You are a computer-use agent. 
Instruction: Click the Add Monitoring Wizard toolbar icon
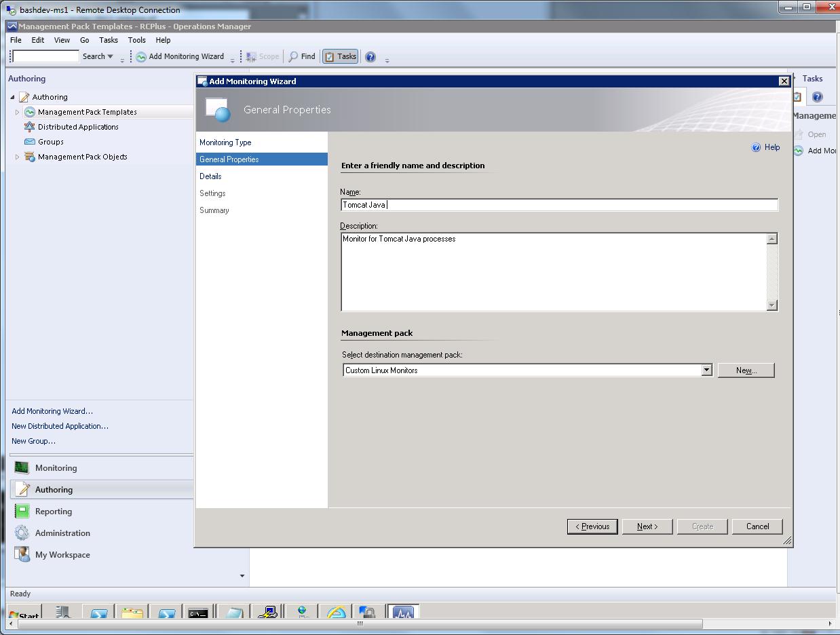[x=141, y=57]
